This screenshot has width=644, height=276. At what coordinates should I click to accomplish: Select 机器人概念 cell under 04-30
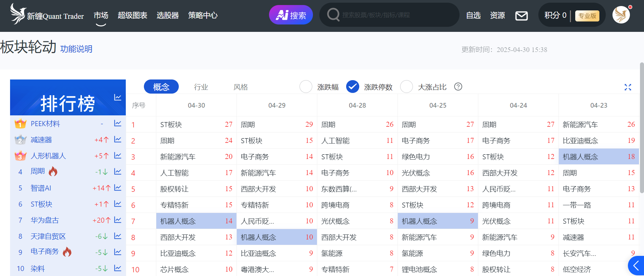196,221
